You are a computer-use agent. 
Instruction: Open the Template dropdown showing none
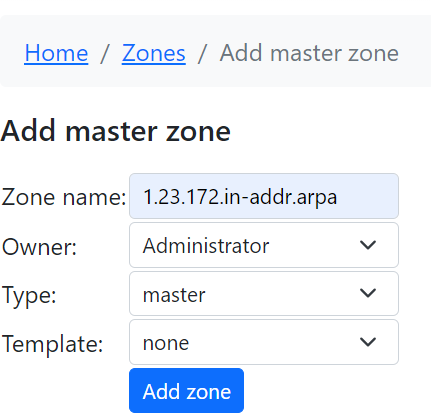click(264, 342)
